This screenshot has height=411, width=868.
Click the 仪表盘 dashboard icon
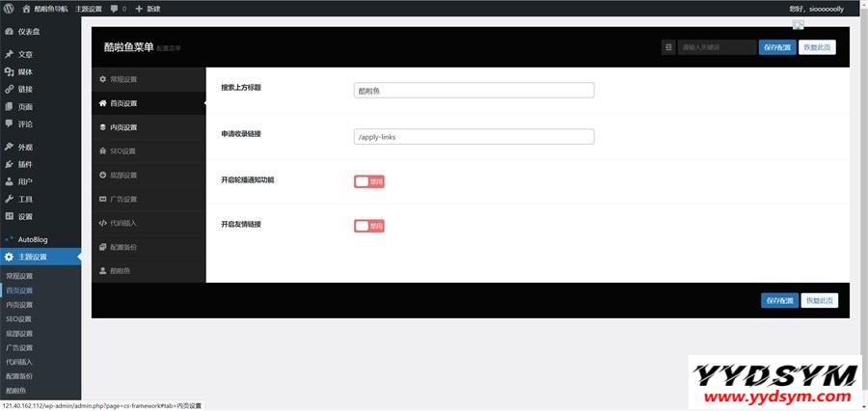pyautogui.click(x=9, y=31)
